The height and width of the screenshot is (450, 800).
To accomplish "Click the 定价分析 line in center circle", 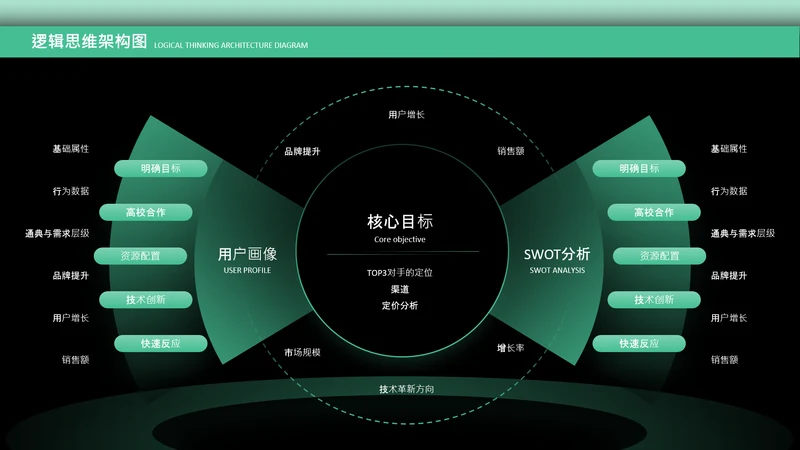I will [399, 306].
